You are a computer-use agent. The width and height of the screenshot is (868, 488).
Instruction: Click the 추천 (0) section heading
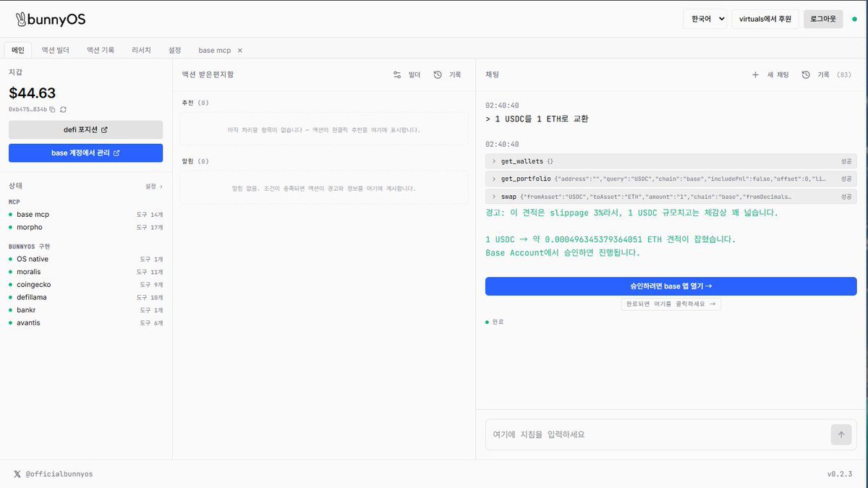(195, 103)
